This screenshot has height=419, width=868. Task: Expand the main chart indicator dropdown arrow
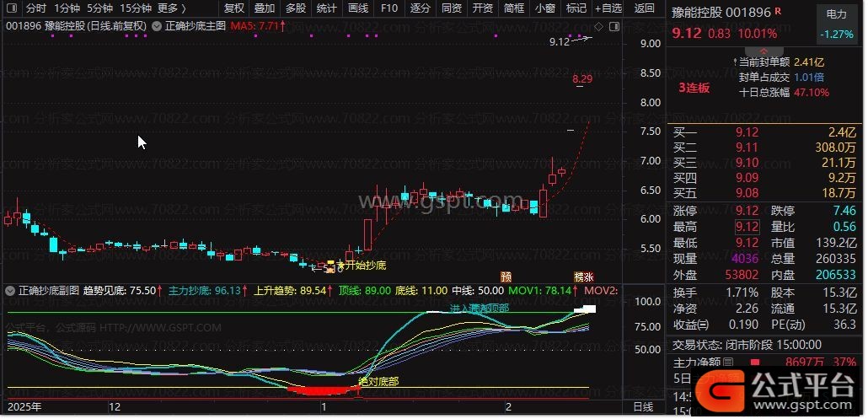click(x=156, y=26)
